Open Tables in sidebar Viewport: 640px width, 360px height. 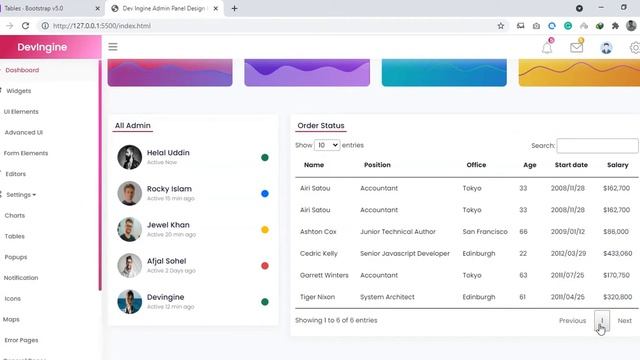[x=15, y=236]
